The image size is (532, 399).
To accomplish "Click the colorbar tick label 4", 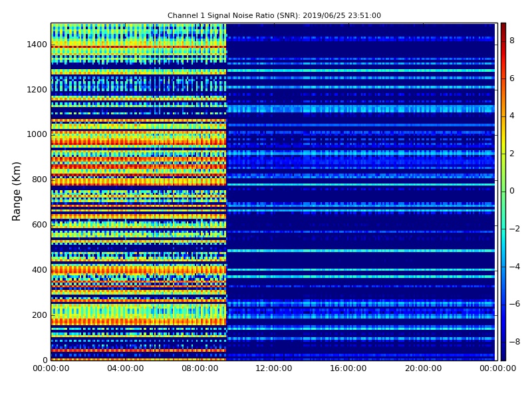I will pos(512,116).
